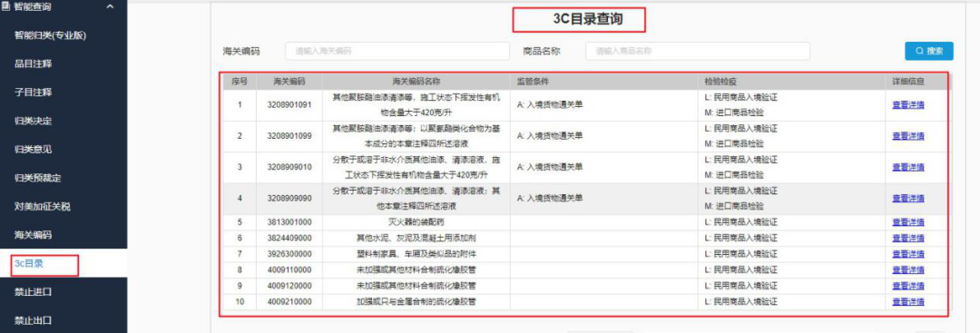Open 查看详情 for code 4009120000

pyautogui.click(x=908, y=286)
